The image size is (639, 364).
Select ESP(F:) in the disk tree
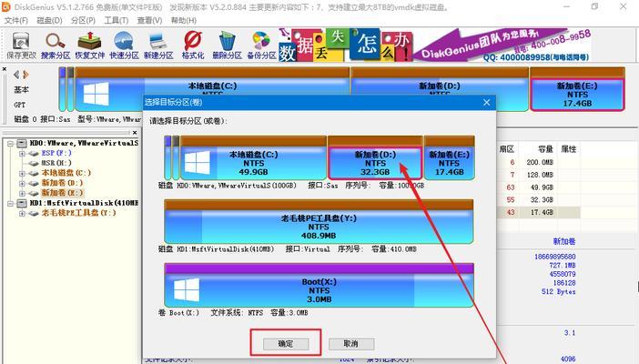tap(56, 153)
